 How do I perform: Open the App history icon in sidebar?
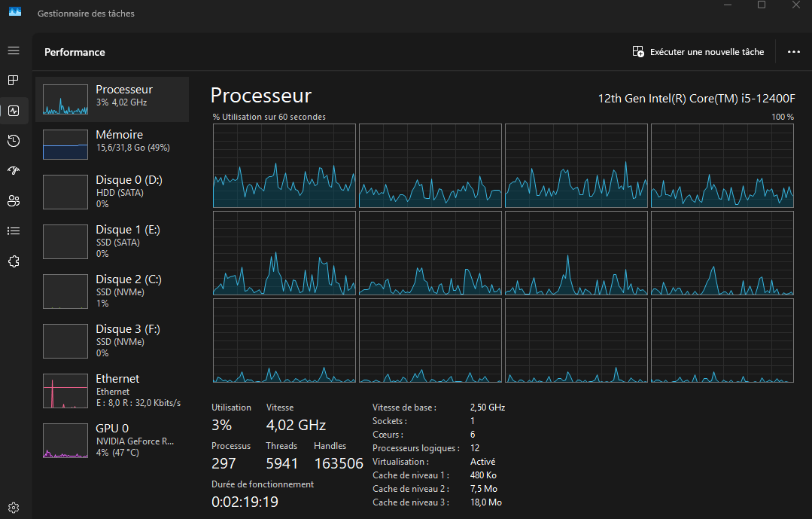pos(14,141)
